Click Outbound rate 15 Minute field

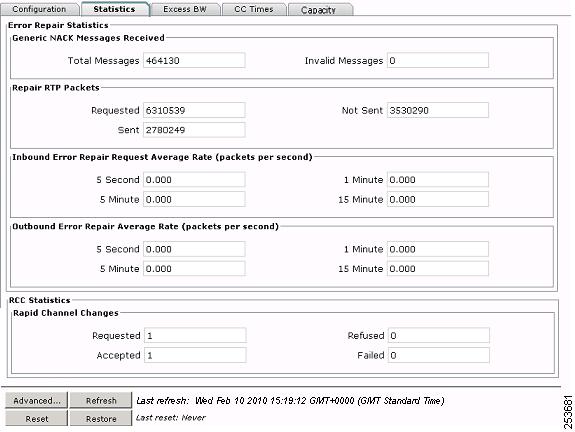tap(438, 268)
